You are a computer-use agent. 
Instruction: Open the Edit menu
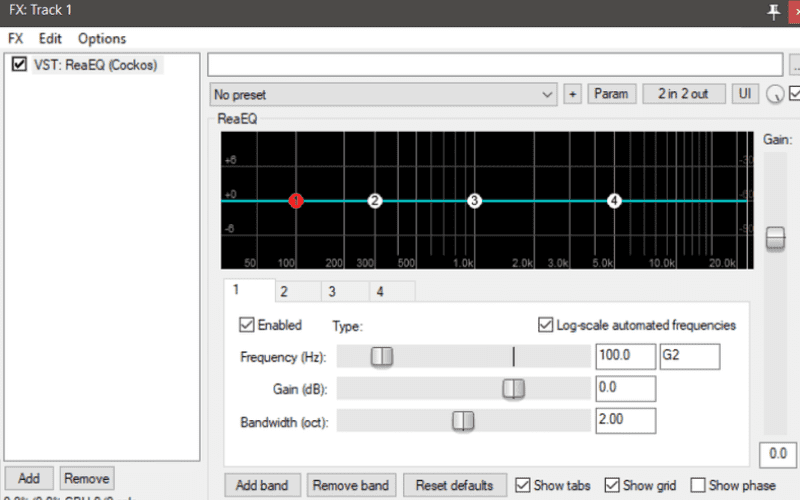point(50,39)
